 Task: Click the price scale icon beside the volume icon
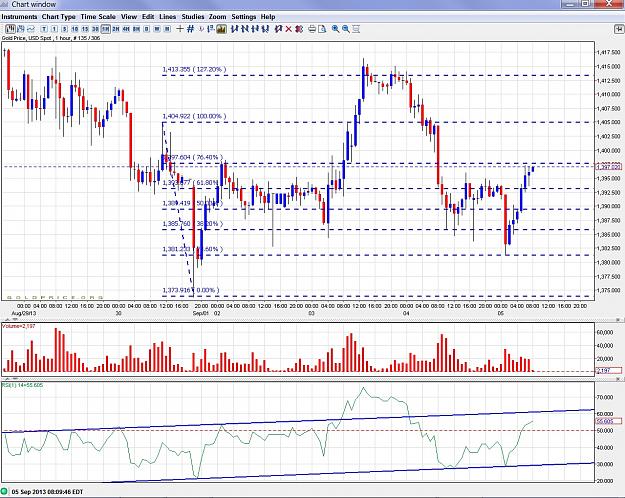tap(211, 29)
